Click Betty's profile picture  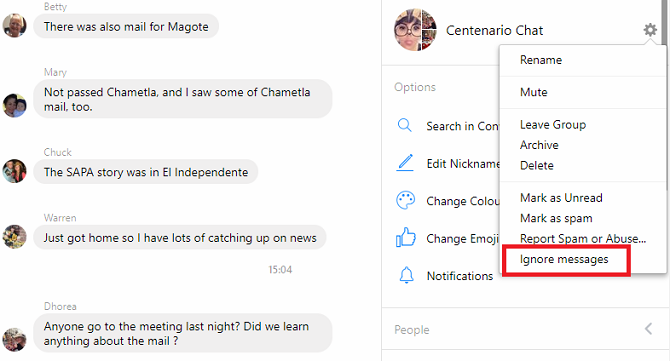(15, 26)
